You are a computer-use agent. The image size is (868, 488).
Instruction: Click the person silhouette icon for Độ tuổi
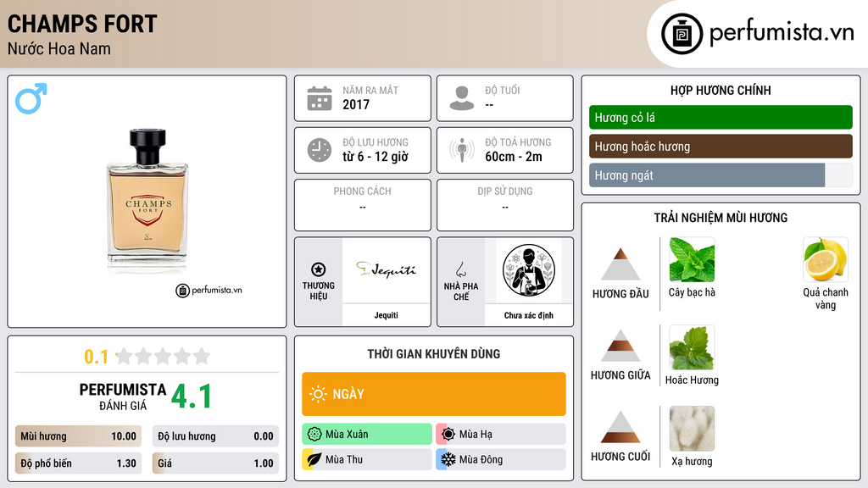coord(462,98)
